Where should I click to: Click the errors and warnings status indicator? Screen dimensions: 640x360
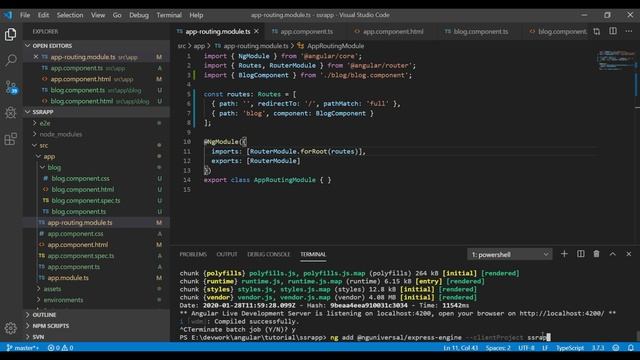(x=60, y=348)
